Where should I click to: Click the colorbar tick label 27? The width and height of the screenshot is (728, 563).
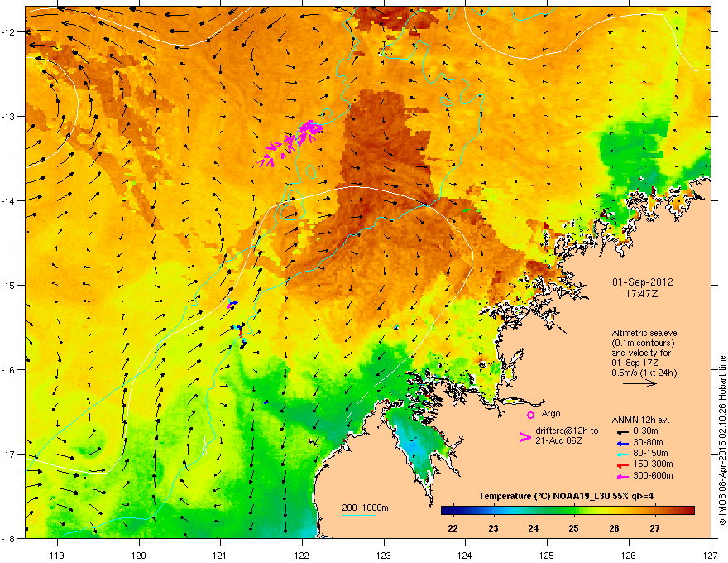pyautogui.click(x=654, y=528)
